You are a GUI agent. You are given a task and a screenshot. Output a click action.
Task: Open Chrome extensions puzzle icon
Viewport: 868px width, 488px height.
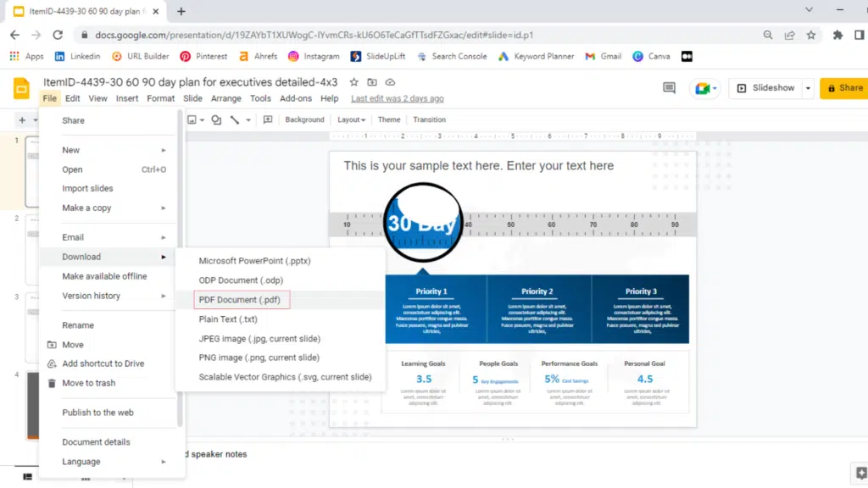837,35
